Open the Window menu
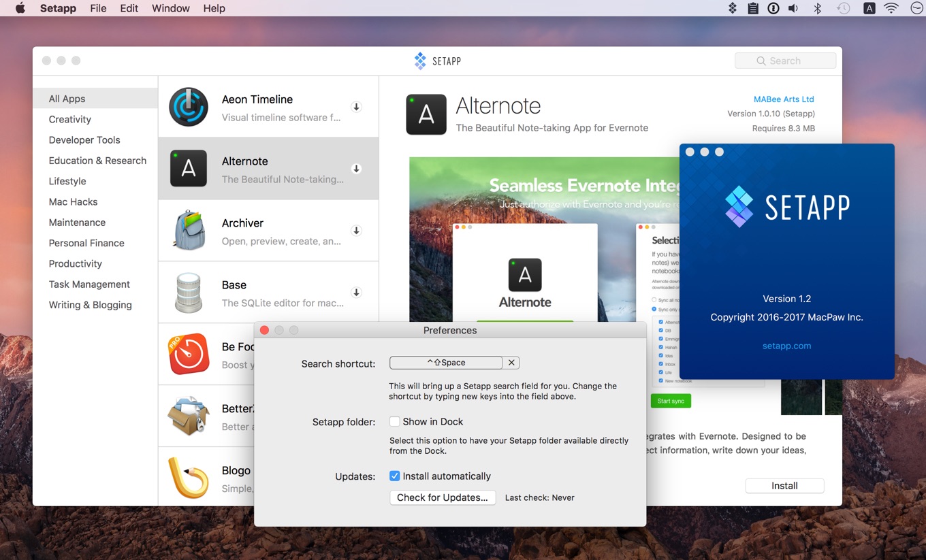 (x=170, y=8)
